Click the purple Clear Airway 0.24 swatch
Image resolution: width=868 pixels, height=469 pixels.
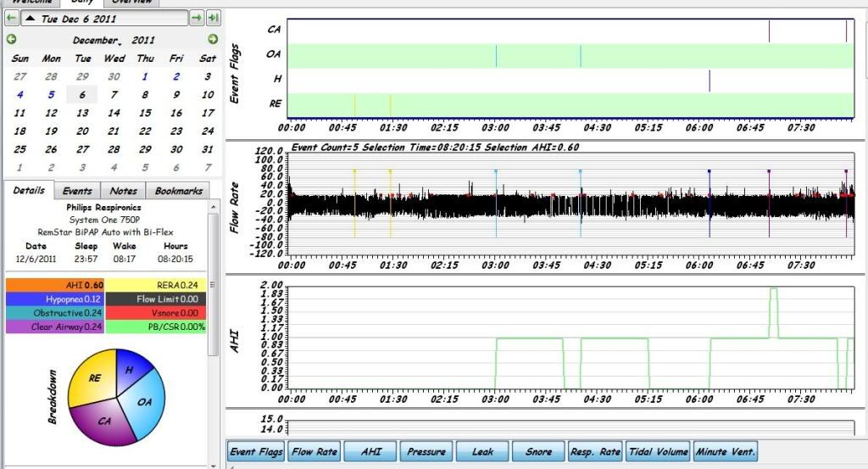tap(55, 327)
